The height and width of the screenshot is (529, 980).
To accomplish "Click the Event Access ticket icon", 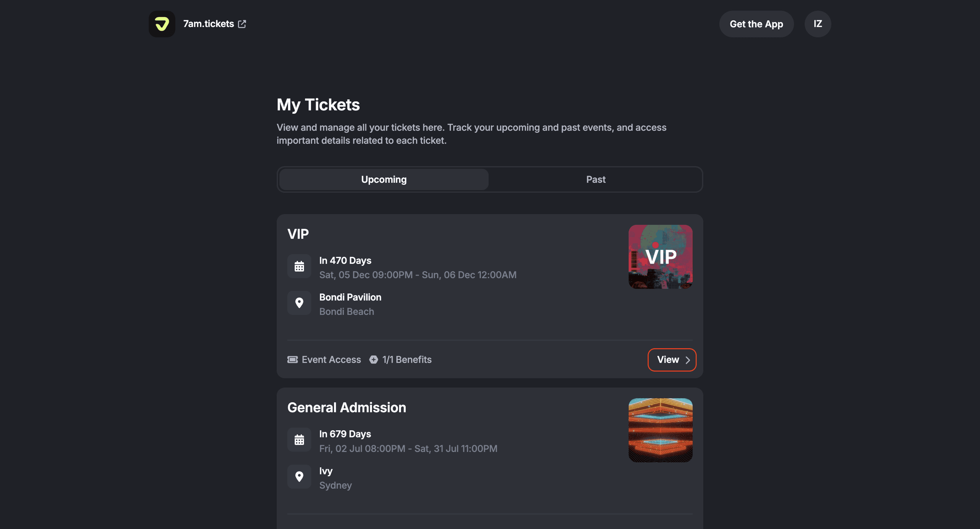I will click(x=292, y=359).
